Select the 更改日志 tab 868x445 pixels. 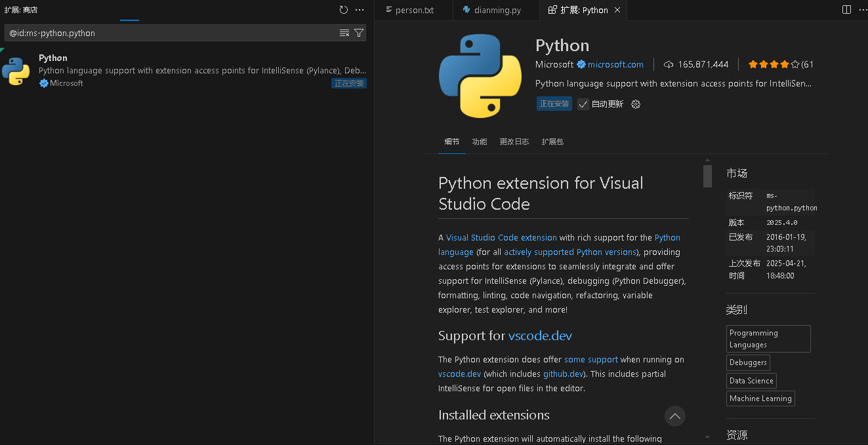point(514,142)
